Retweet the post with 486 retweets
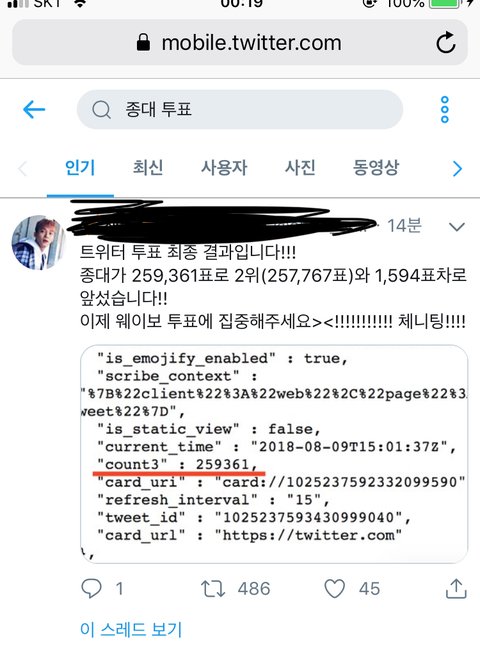The height and width of the screenshot is (653, 480). click(213, 589)
